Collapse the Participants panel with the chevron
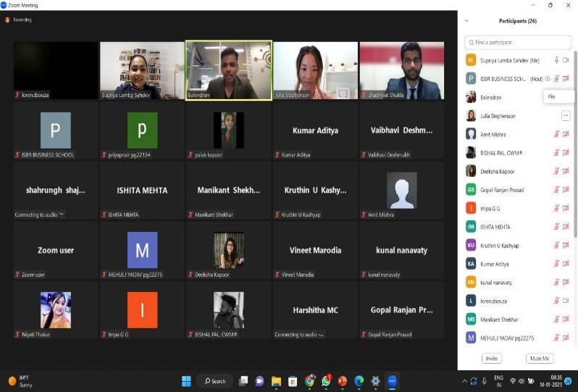 pos(466,21)
